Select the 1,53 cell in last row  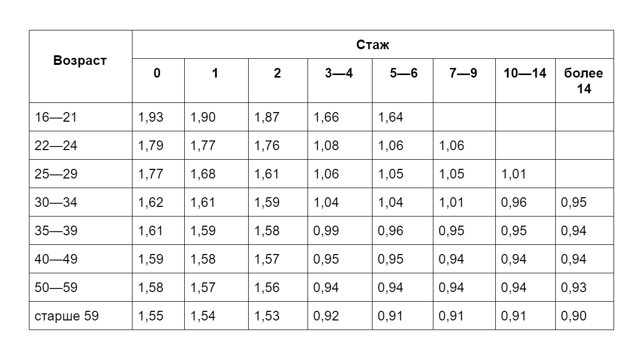(x=278, y=316)
